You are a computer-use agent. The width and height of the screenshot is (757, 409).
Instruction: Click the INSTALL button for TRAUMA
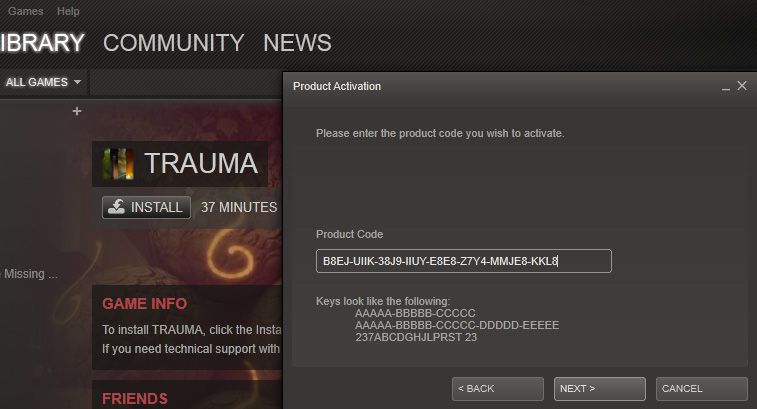[x=146, y=207]
